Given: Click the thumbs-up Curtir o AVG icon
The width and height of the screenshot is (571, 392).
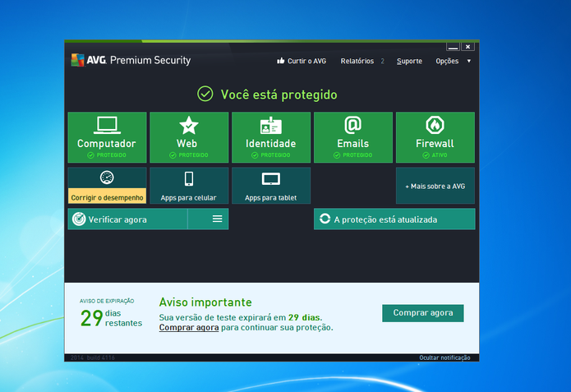Looking at the screenshot, I should 280,61.
